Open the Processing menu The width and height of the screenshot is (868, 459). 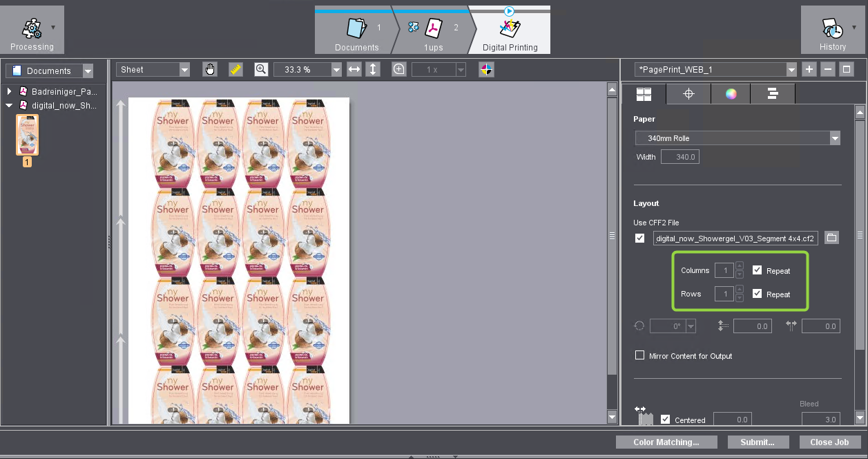(32, 29)
